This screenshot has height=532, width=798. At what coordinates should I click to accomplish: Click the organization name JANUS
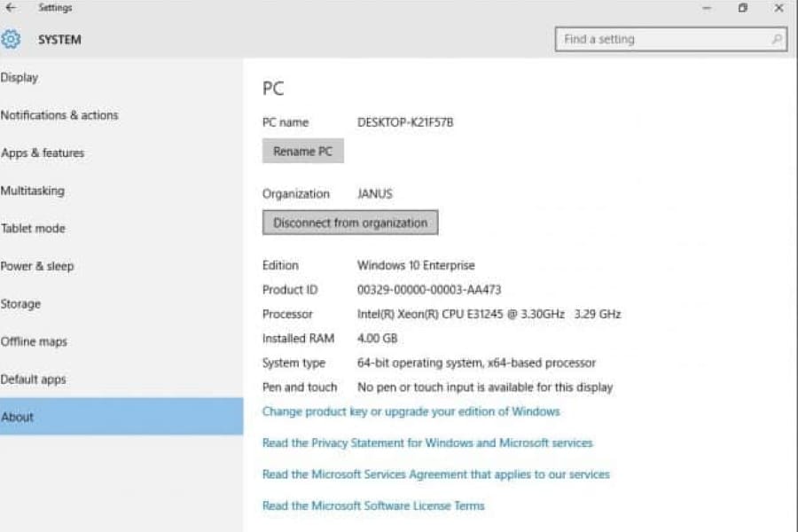tap(374, 194)
